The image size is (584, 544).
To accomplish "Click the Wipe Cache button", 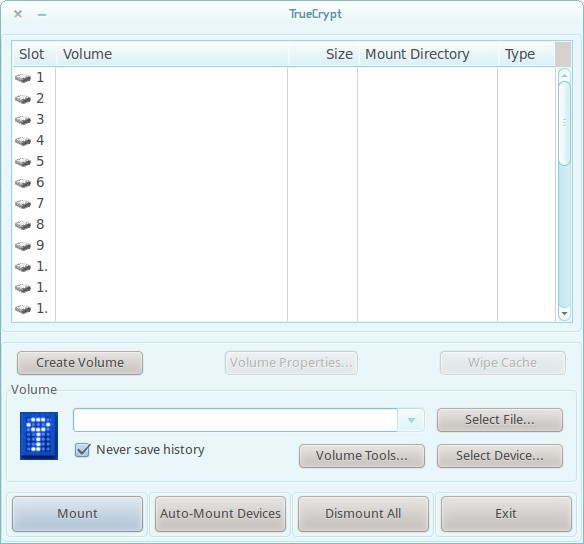I will click(502, 363).
